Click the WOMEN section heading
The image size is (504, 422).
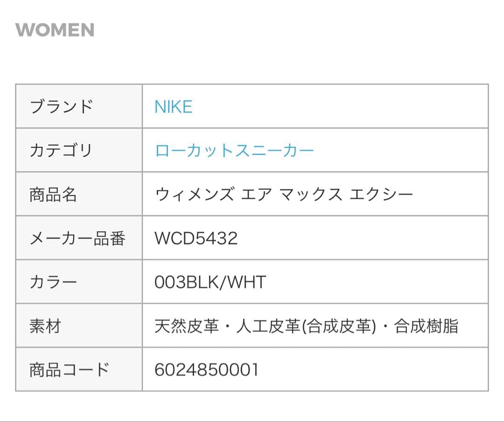point(55,30)
